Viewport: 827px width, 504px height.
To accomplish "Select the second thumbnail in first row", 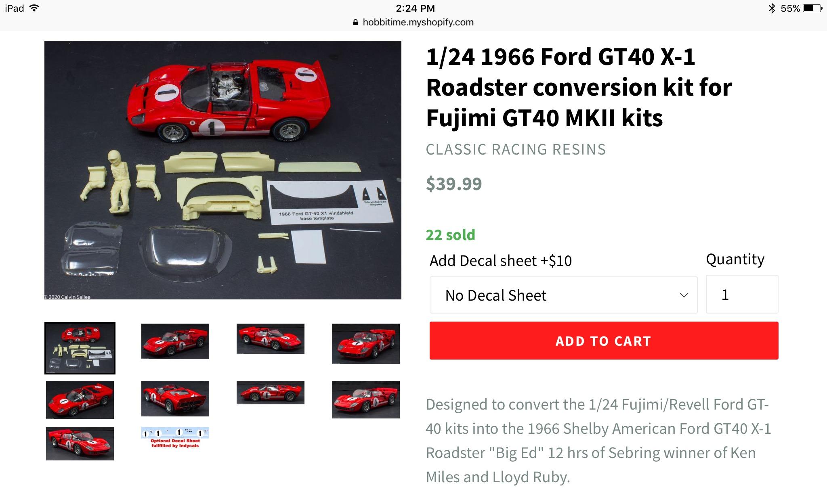I will click(x=175, y=341).
